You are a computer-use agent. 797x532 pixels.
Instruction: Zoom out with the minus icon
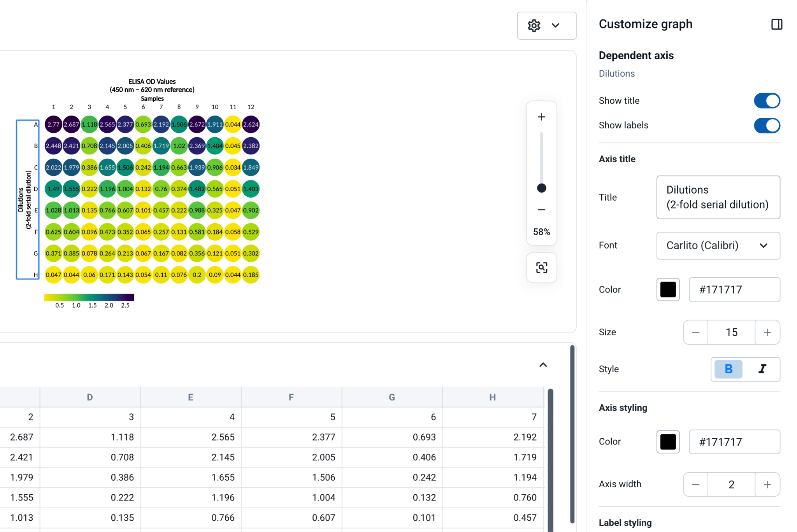(x=541, y=210)
